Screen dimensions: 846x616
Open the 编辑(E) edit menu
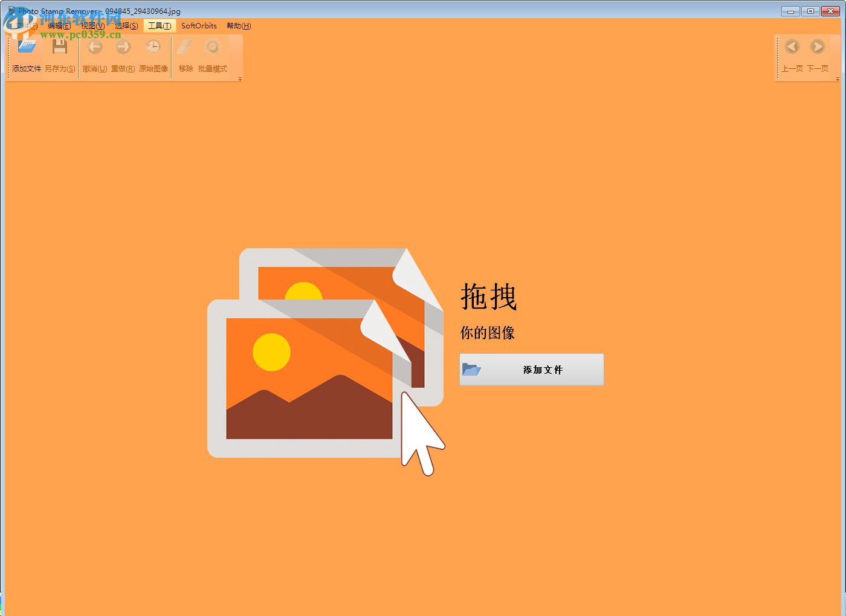point(59,26)
